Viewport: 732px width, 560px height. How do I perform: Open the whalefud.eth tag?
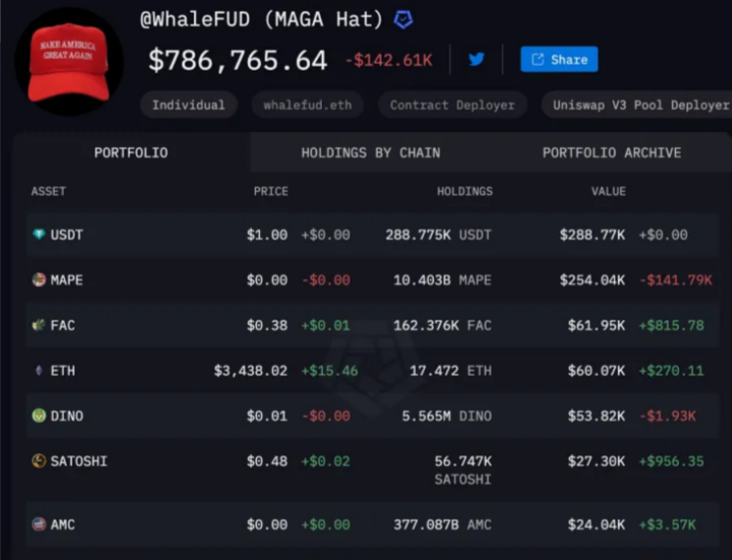307,105
